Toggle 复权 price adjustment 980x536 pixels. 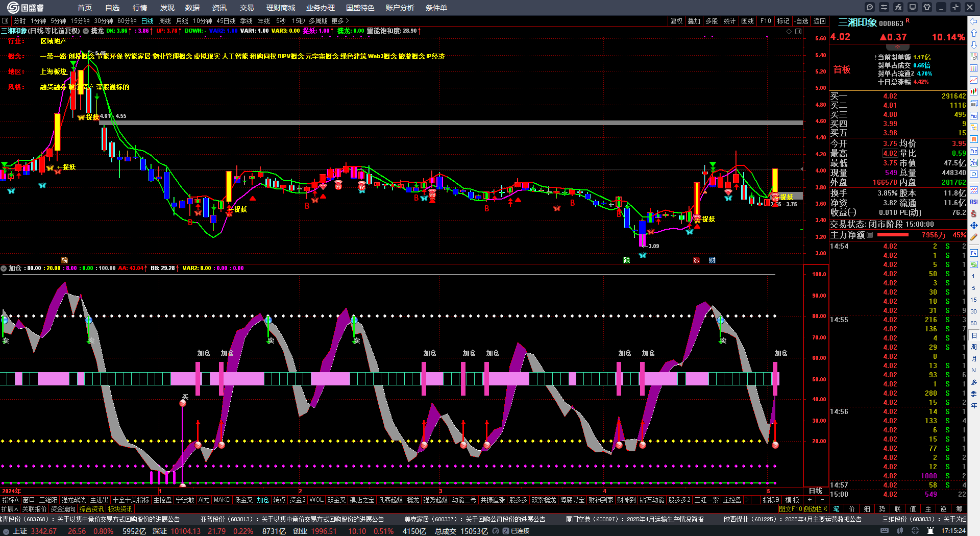676,21
